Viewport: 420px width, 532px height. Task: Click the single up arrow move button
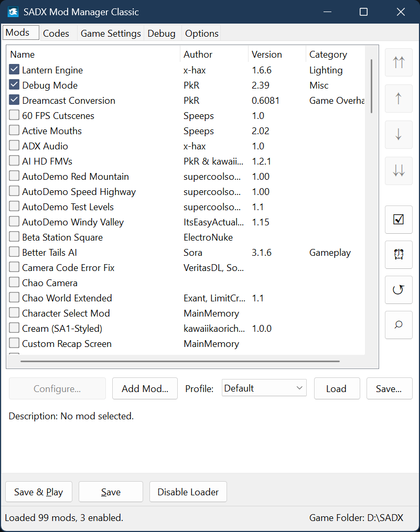pos(399,99)
